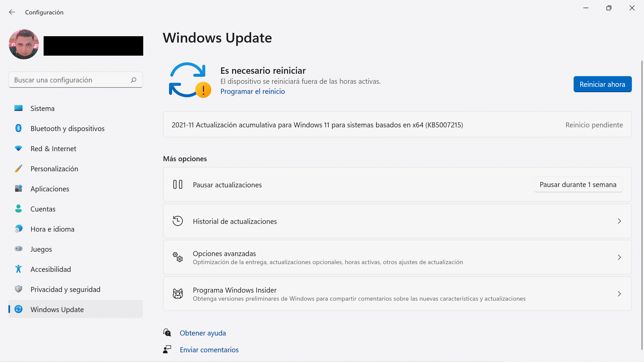Image resolution: width=644 pixels, height=362 pixels.
Task: Open the Sistema settings category
Action: click(x=75, y=108)
